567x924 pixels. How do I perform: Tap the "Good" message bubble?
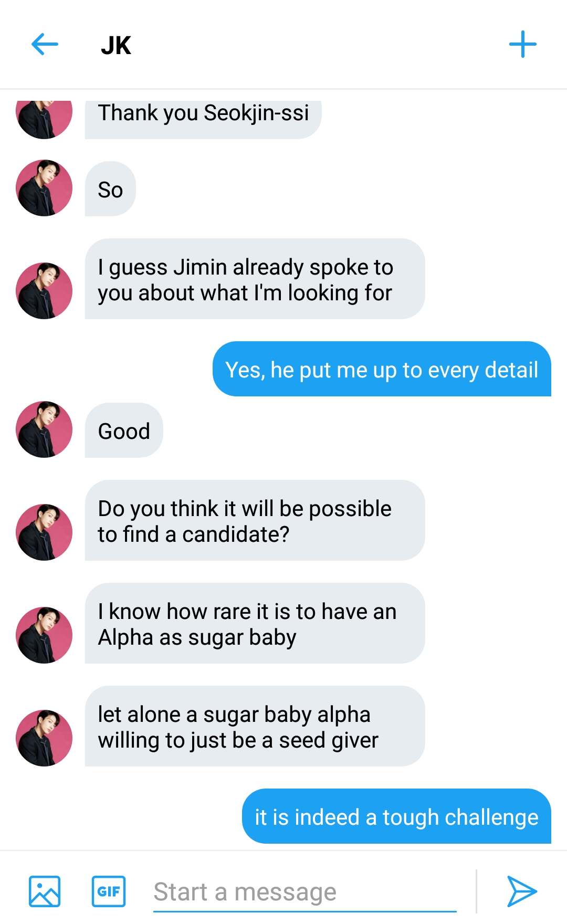tap(124, 431)
